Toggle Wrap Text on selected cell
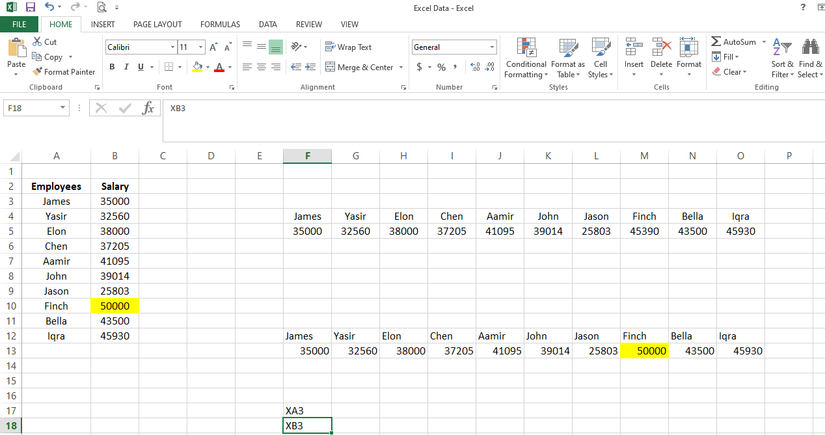The image size is (825, 435). coord(348,47)
